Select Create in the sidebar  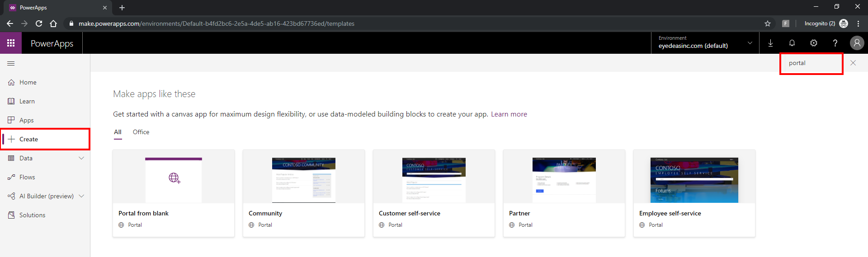(x=45, y=139)
